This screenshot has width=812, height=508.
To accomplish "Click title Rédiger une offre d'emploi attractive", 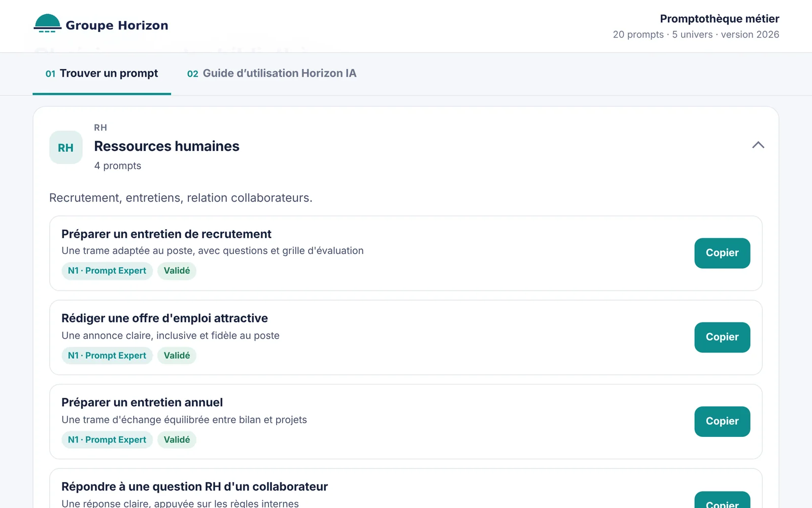I will (x=164, y=319).
